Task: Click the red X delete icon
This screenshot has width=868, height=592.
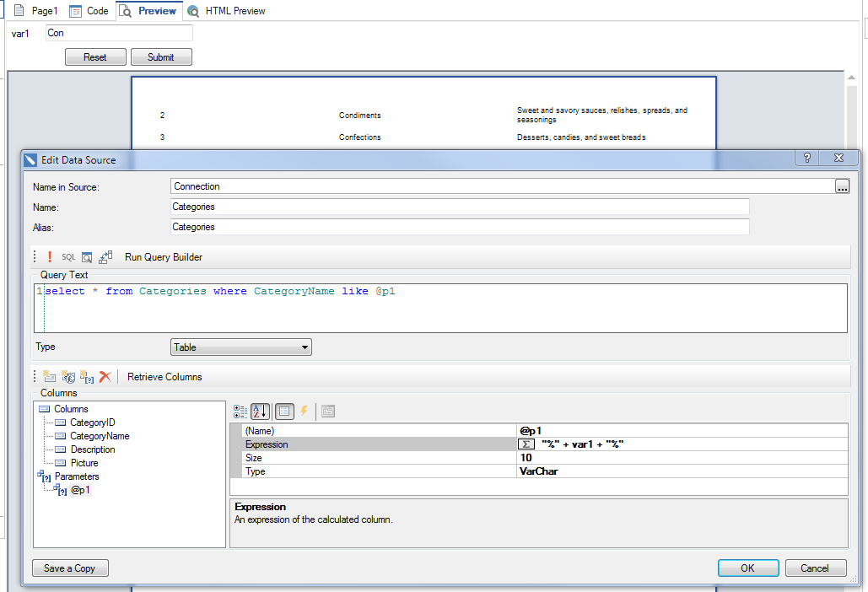Action: (x=105, y=377)
